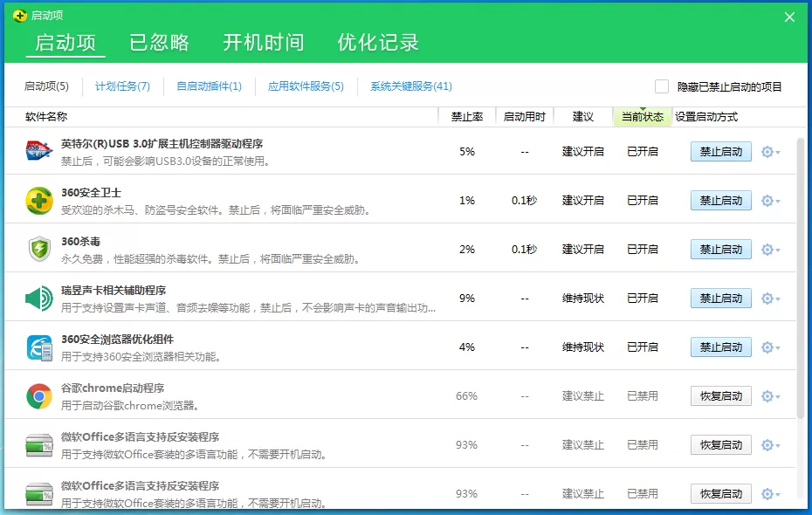Sort by 建议 column header

pyautogui.click(x=582, y=116)
